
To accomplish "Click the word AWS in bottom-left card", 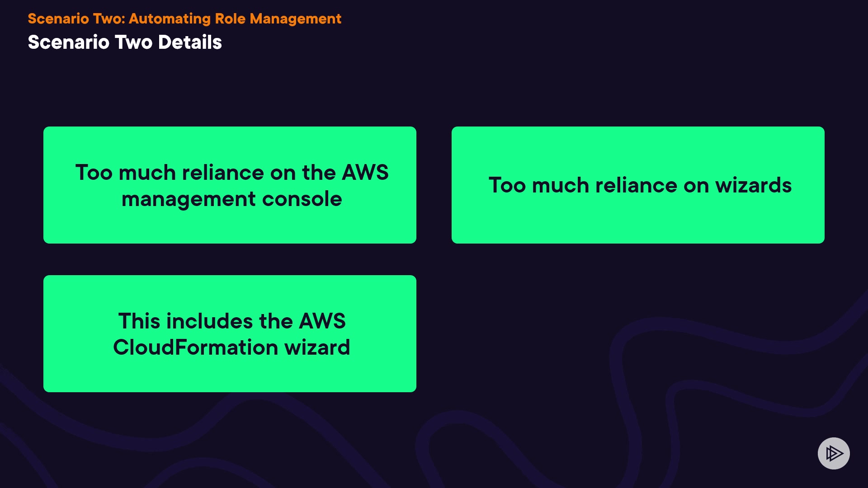I will pos(322,321).
